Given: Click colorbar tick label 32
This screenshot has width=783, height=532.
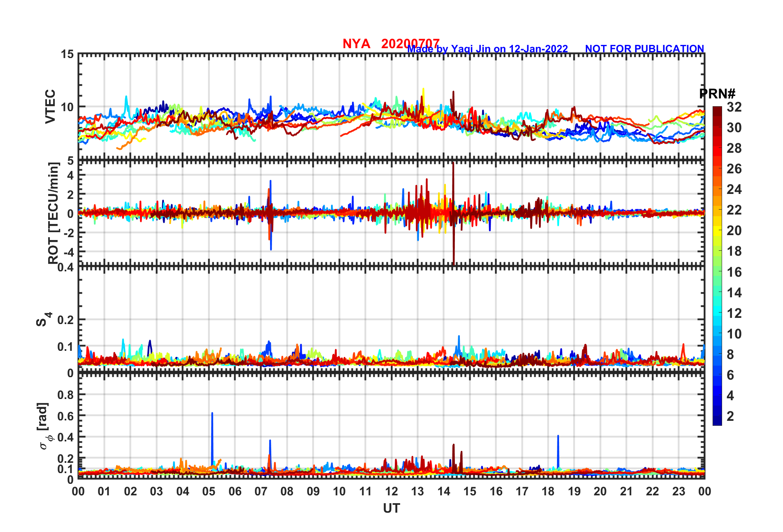Looking at the screenshot, I should pyautogui.click(x=734, y=107).
